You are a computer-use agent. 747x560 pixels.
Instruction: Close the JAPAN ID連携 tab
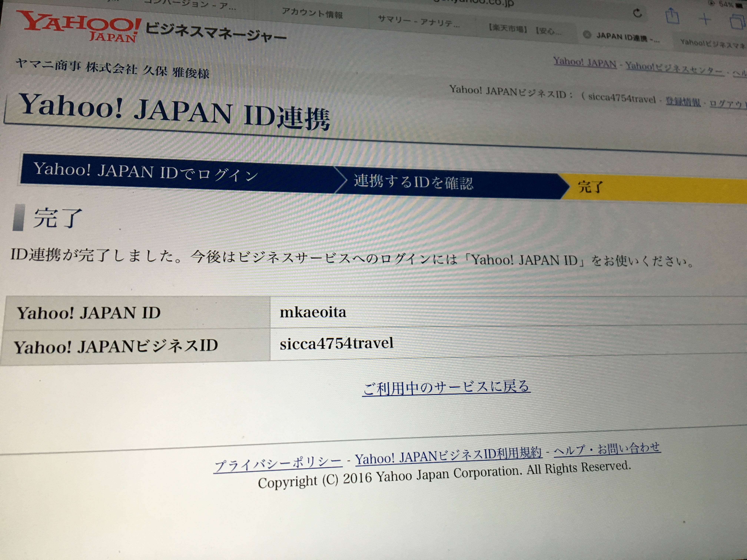[587, 34]
